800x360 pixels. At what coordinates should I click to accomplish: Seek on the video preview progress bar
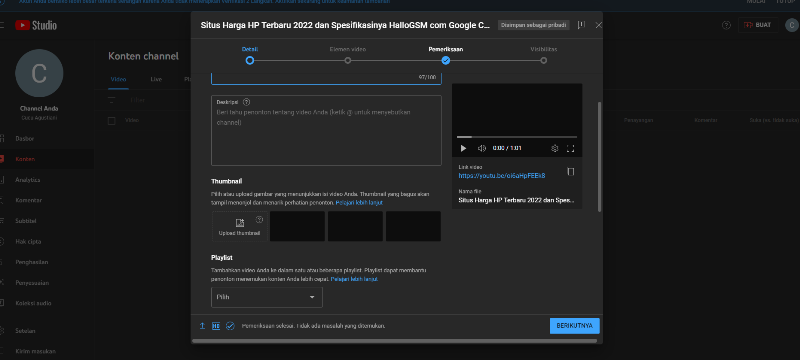[x=517, y=137]
